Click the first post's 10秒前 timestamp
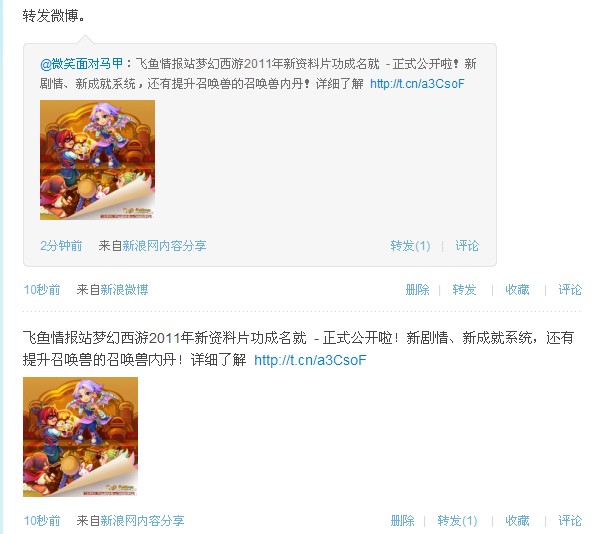593x534 pixels. coord(42,290)
